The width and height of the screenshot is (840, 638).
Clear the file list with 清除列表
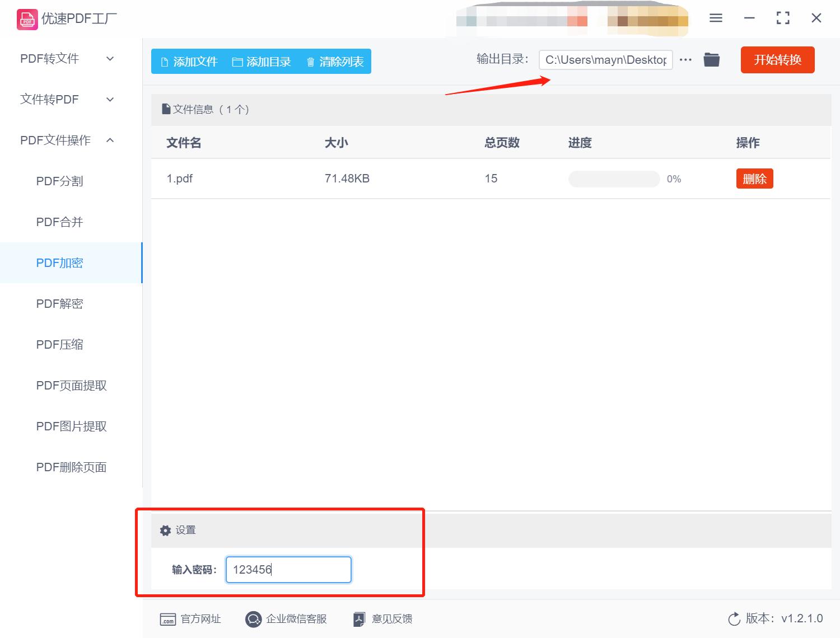tap(334, 62)
